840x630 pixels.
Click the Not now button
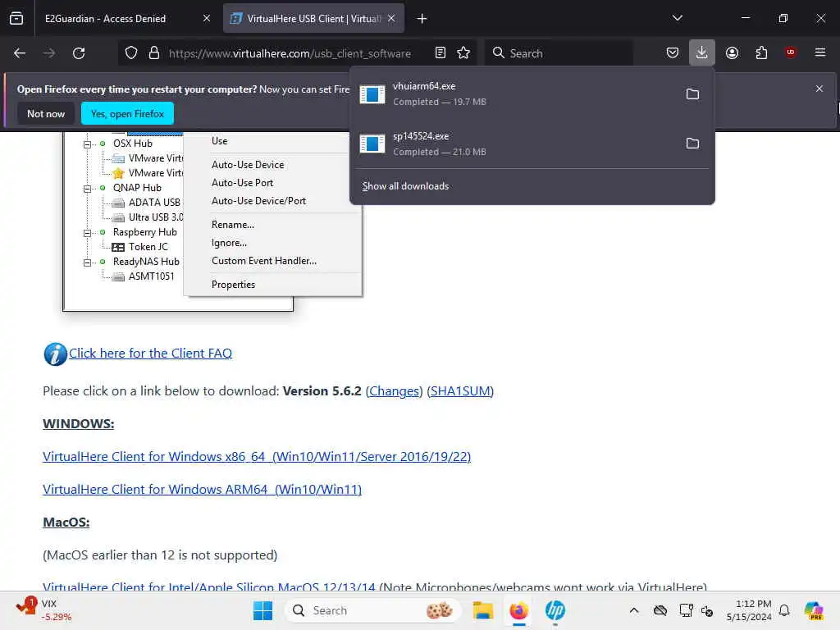46,113
